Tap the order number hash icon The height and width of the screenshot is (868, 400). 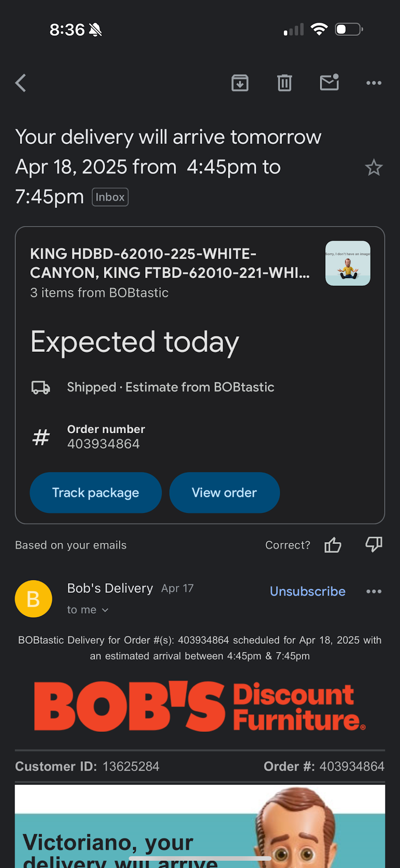41,437
